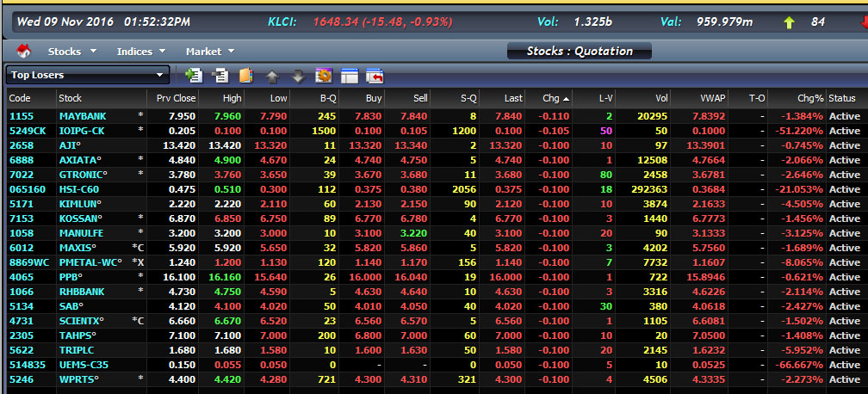
Task: Remove stock from list with minus icon
Action: pyautogui.click(x=220, y=75)
